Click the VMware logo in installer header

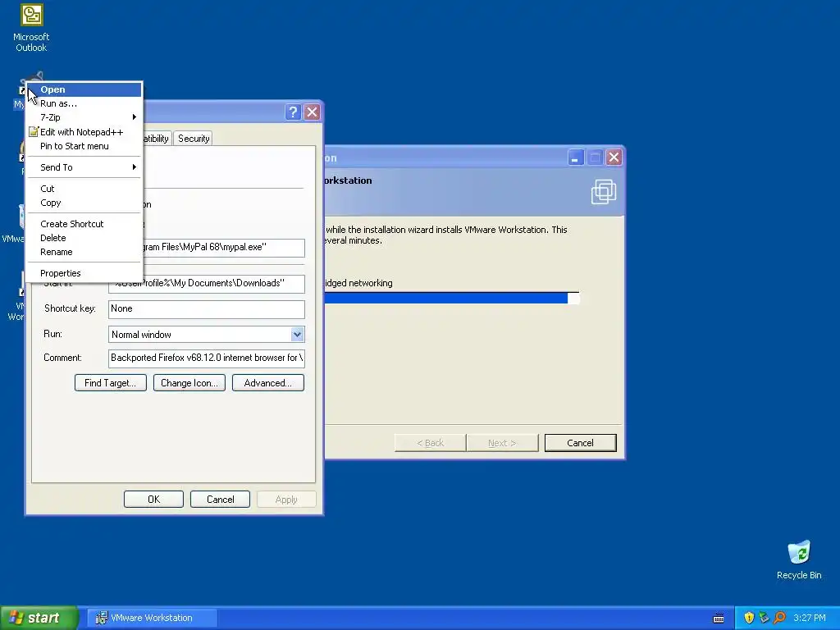(604, 192)
